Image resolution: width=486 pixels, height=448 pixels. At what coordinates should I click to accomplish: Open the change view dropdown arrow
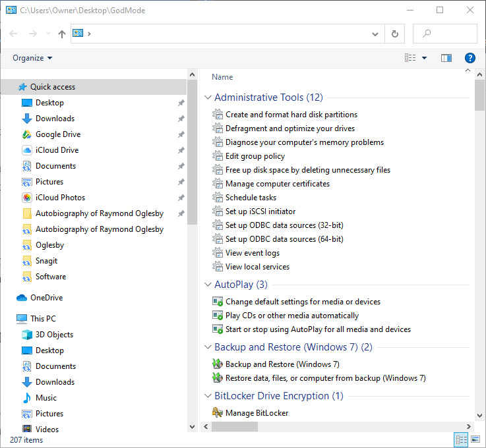point(424,58)
